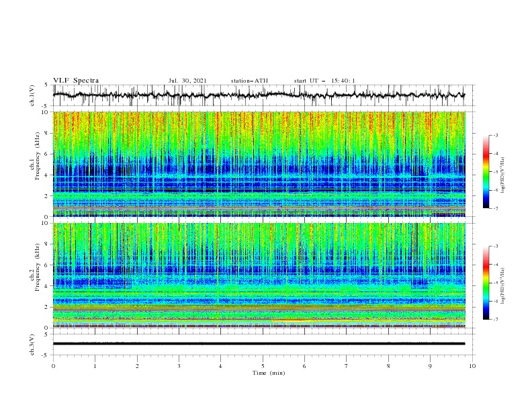Image resolution: width=532 pixels, height=411 pixels.
Task: Click inside the ch.2 spectrogram panel
Action: point(259,275)
